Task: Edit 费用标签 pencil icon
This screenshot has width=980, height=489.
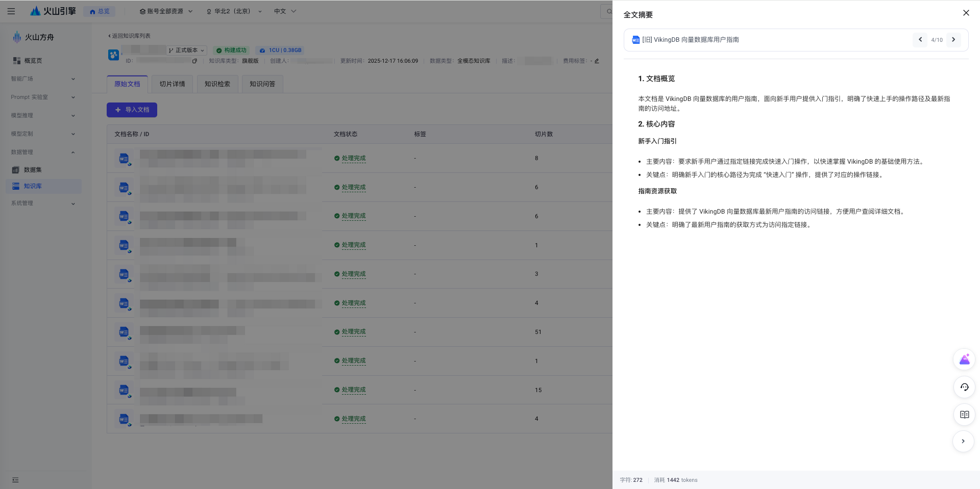Action: 597,61
